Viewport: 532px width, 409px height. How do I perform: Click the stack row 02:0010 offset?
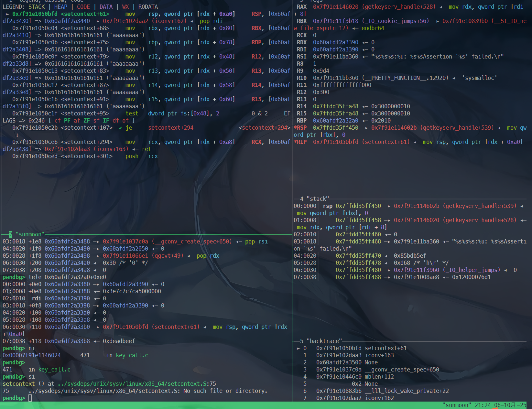click(305, 234)
